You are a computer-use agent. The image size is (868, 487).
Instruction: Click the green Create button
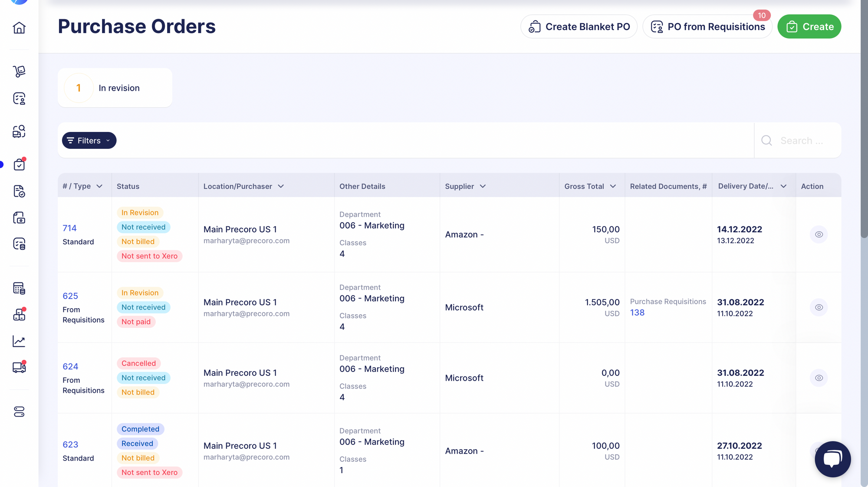[x=809, y=26]
